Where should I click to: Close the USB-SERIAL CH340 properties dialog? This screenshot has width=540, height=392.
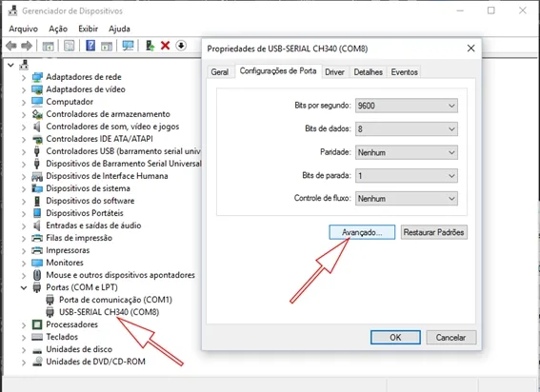point(470,49)
